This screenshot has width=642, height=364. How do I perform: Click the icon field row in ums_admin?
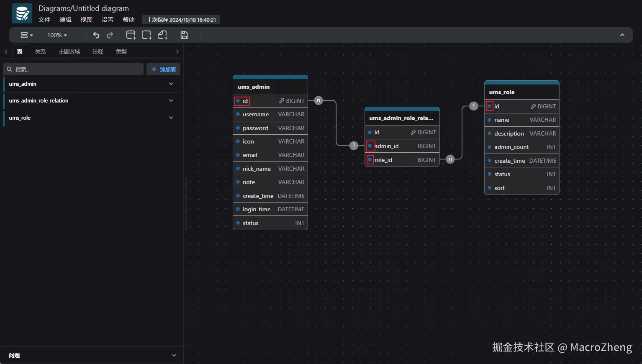270,141
